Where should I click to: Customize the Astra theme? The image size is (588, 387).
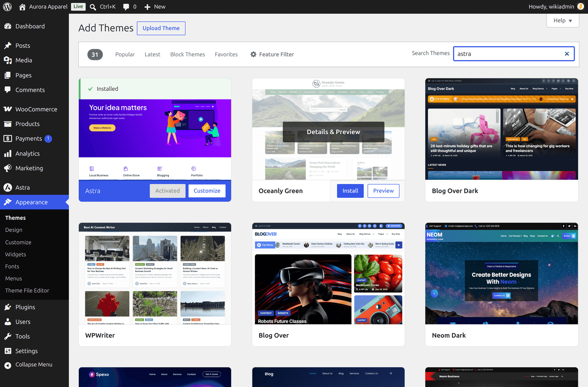pos(207,191)
